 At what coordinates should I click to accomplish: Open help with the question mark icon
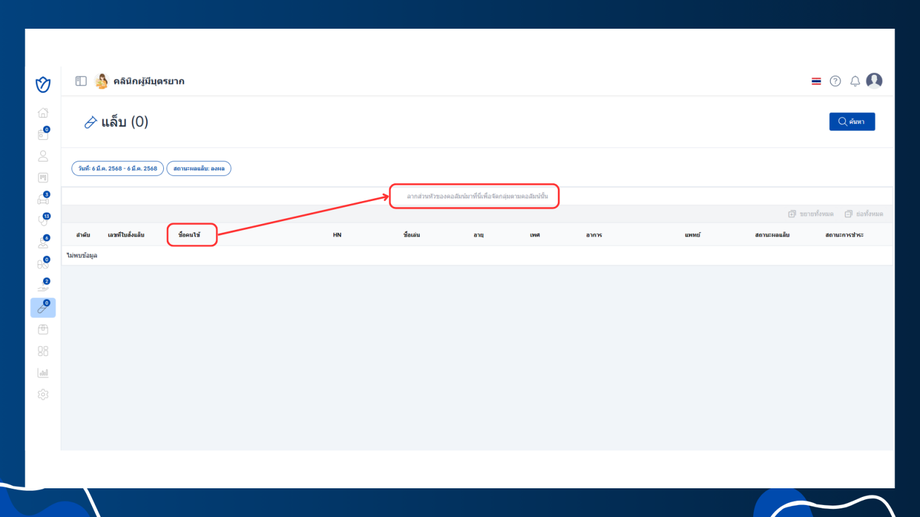836,81
